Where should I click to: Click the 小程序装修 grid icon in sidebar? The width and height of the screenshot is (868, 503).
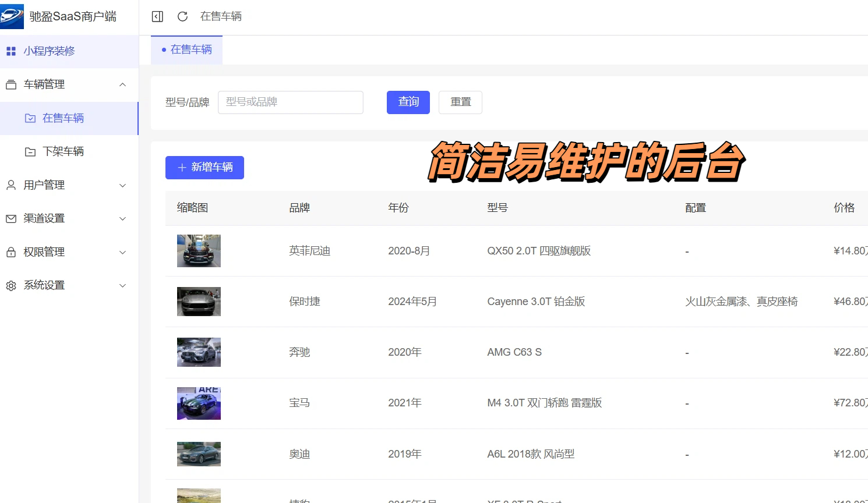tap(10, 51)
